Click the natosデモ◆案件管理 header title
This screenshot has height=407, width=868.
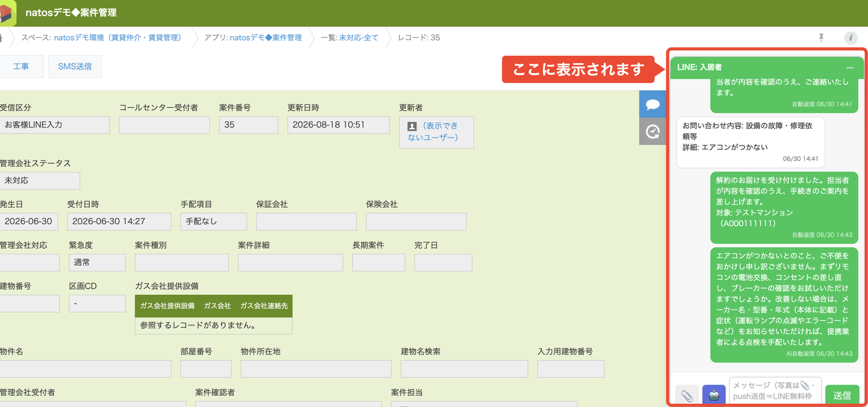click(x=71, y=12)
